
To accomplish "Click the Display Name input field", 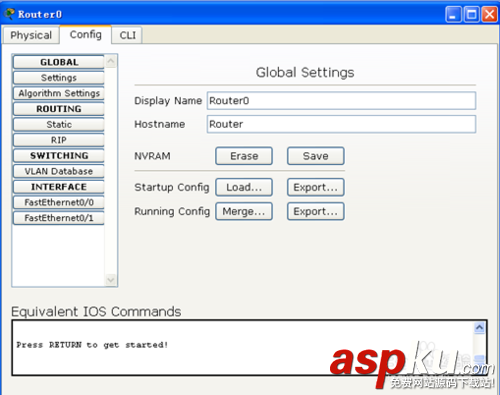I will [x=341, y=101].
